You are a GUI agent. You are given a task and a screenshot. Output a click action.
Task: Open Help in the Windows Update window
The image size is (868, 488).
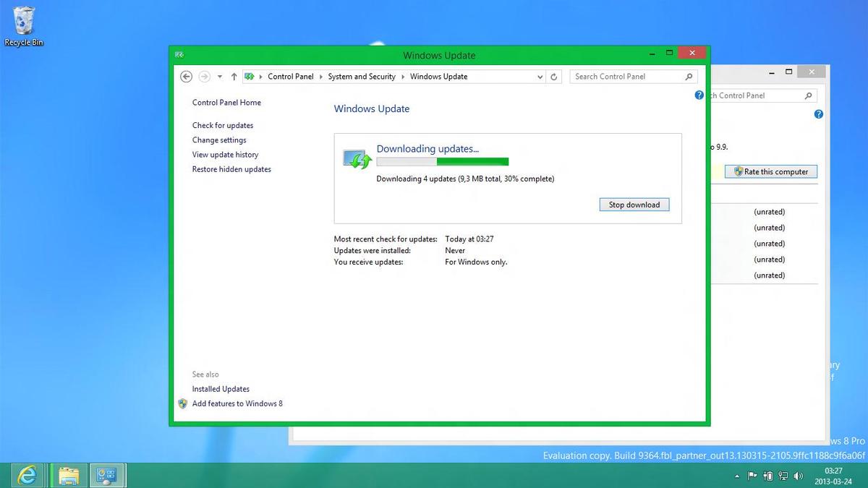(699, 95)
